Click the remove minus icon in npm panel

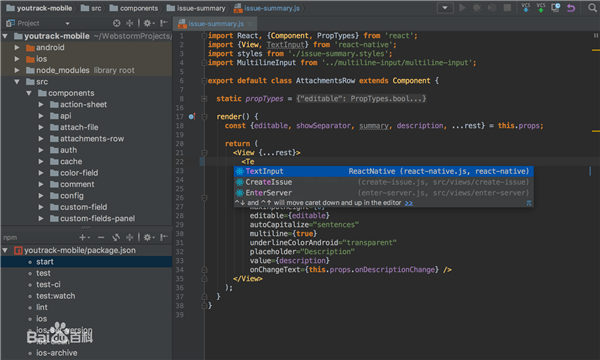pyautogui.click(x=101, y=238)
